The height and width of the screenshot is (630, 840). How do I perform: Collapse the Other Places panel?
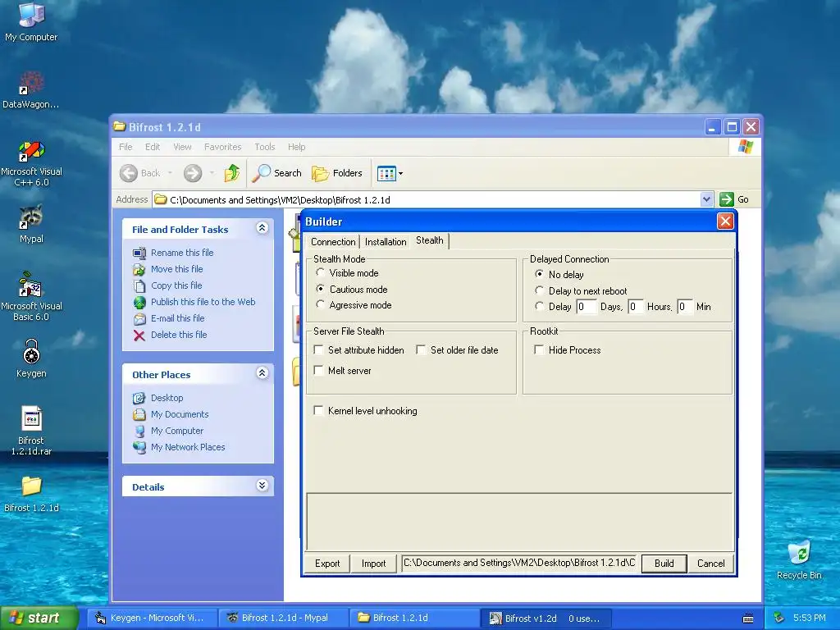[x=262, y=373]
